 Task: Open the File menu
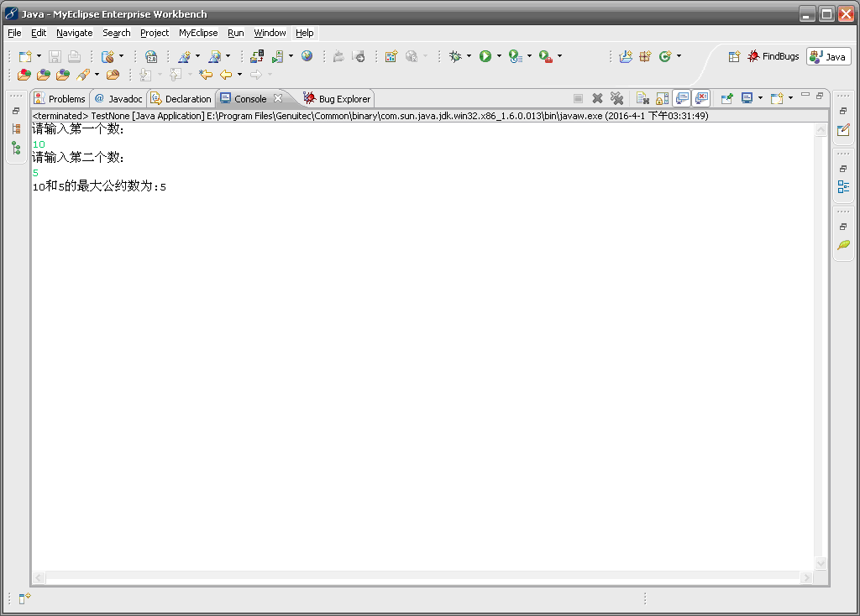pos(14,33)
